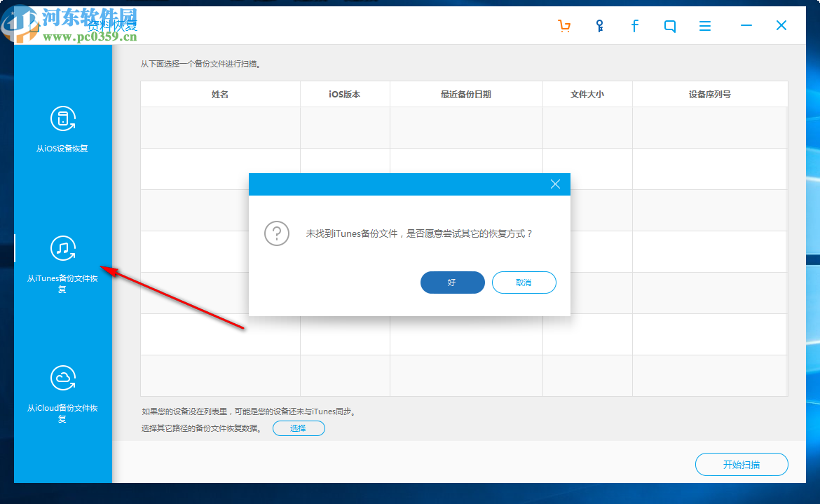The height and width of the screenshot is (504, 820).
Task: Select 从iTunes备份文件恢复 recovery mode
Action: click(x=62, y=259)
